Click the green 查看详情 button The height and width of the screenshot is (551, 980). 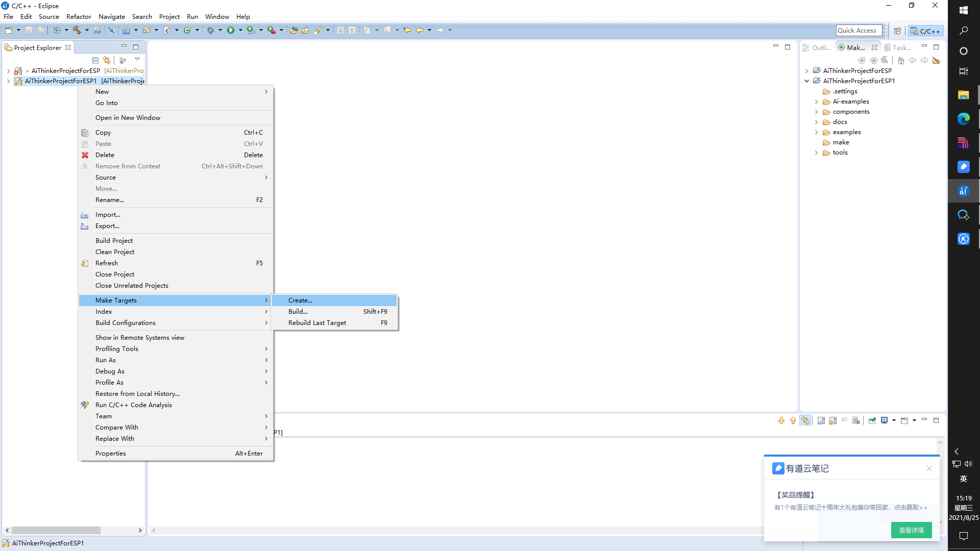pos(911,530)
